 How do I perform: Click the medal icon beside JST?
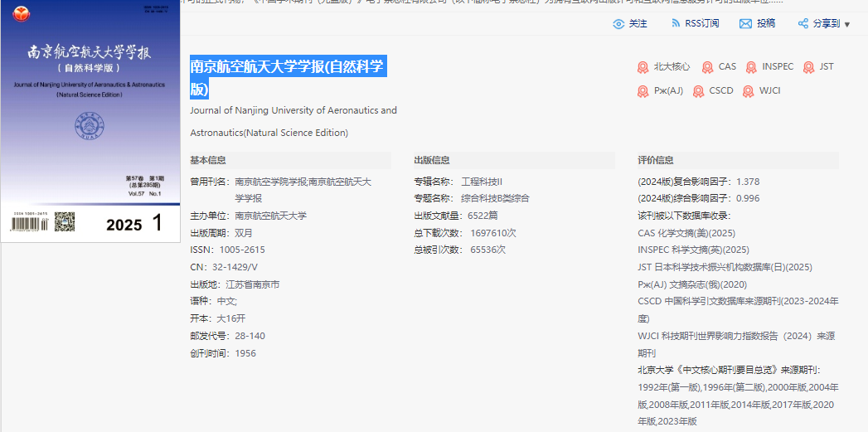[809, 67]
